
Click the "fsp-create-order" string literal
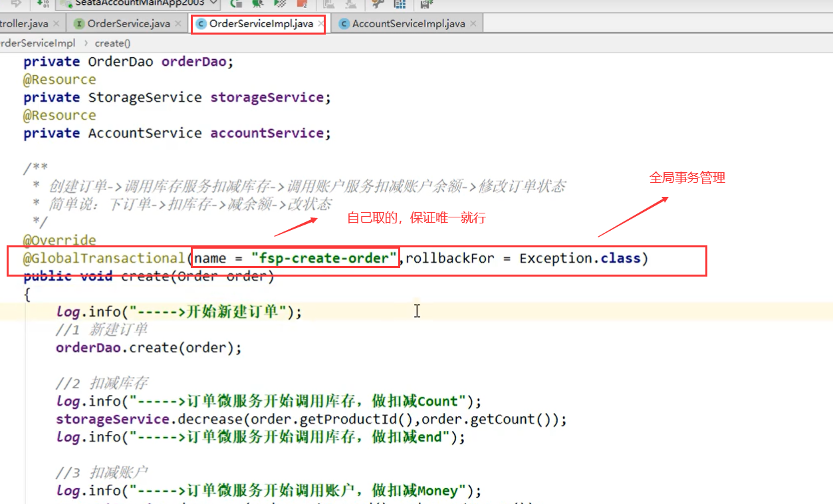tap(324, 259)
